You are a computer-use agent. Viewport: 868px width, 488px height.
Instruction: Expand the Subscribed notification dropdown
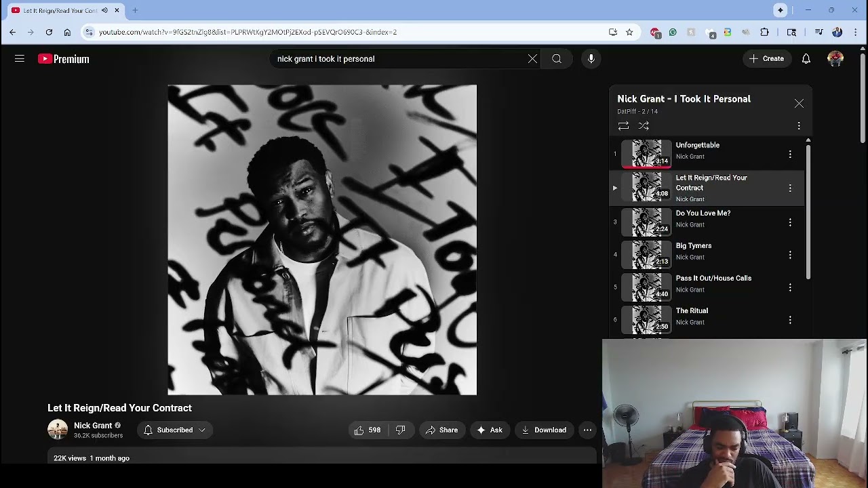175,430
